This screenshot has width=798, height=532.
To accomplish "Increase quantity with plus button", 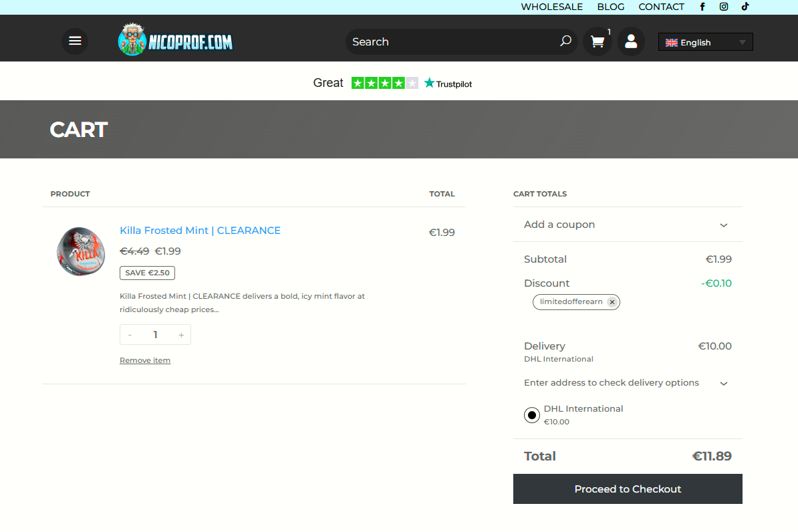I will point(181,335).
